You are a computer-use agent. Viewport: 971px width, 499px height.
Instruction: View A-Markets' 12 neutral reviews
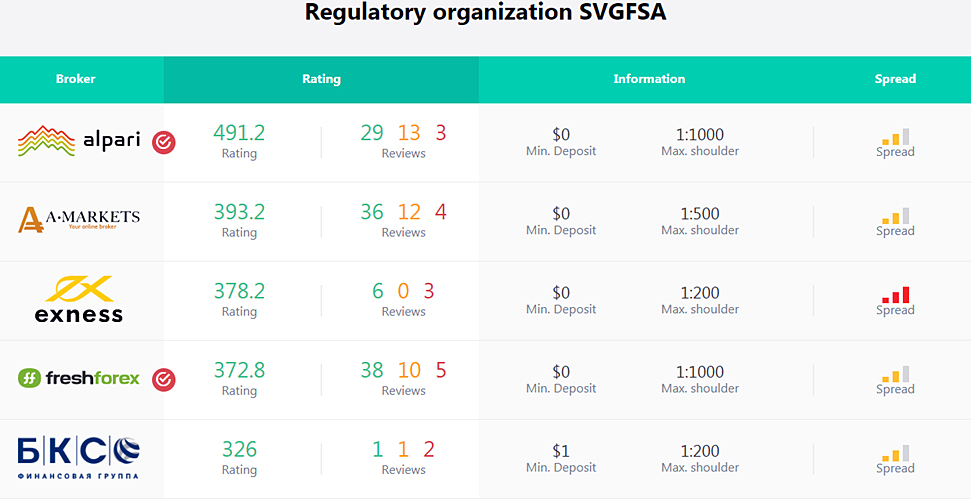point(410,212)
